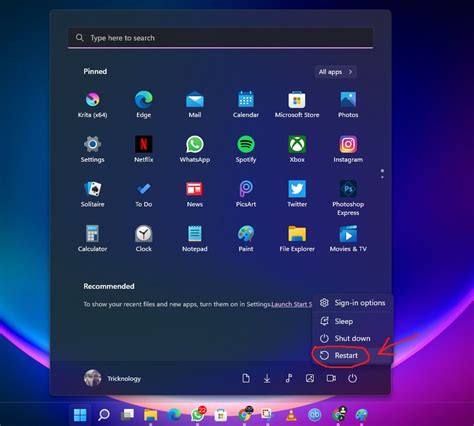This screenshot has width=474, height=426.
Task: Click the pinned apps page dots
Action: (382, 174)
